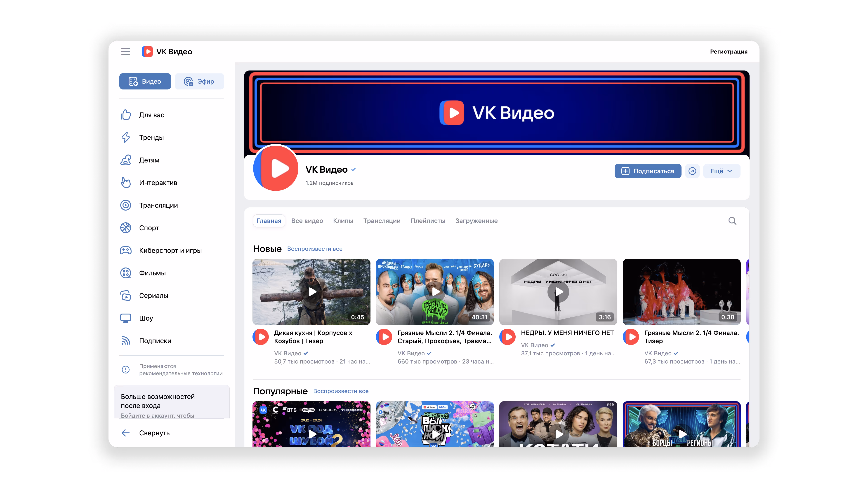Play the Грязные Мысли 0:38 teaser thumbnail

[x=682, y=292]
